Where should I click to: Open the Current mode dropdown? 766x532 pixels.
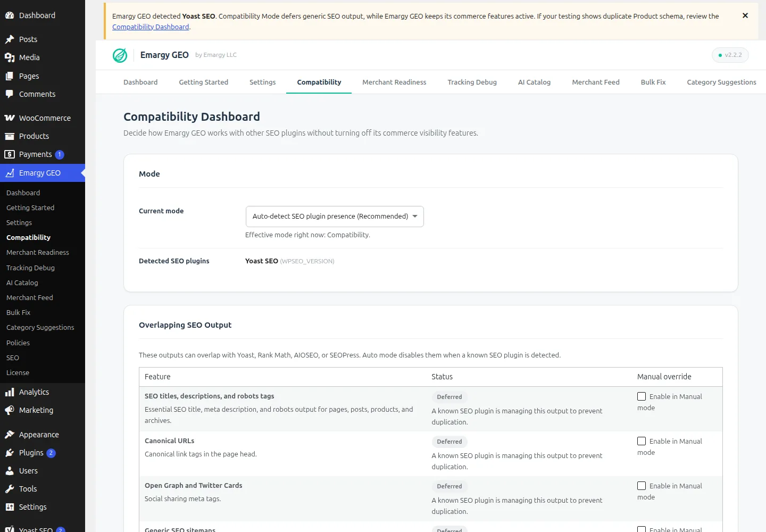point(335,217)
